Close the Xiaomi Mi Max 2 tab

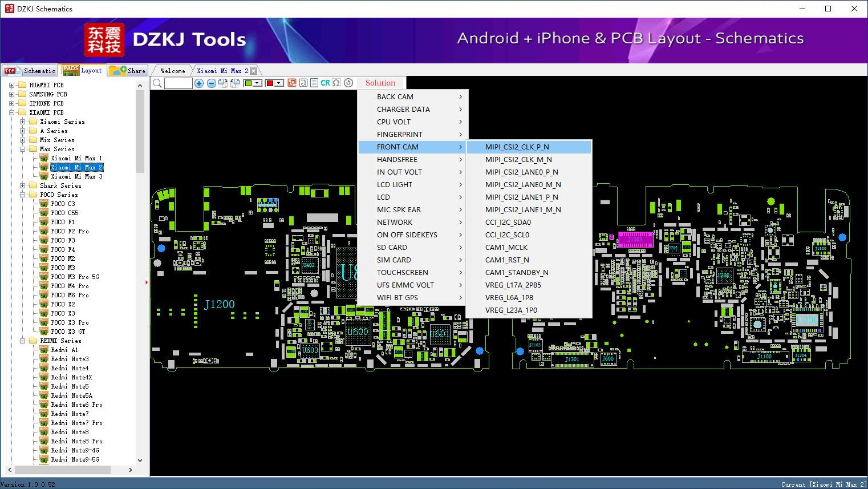point(254,71)
